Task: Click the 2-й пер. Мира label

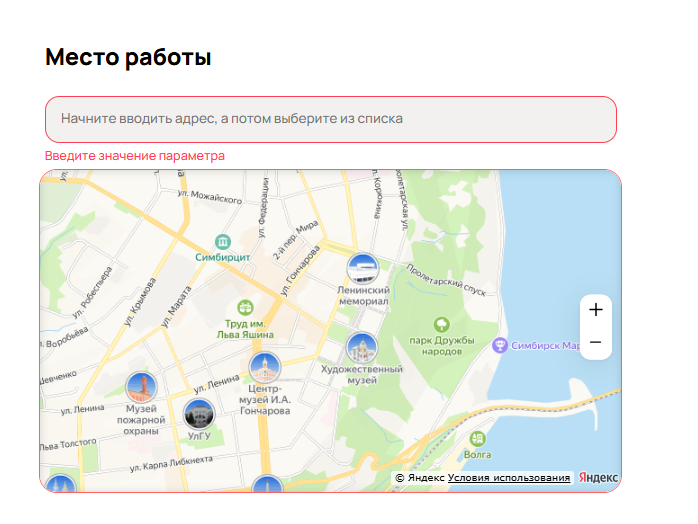Action: pos(296,240)
